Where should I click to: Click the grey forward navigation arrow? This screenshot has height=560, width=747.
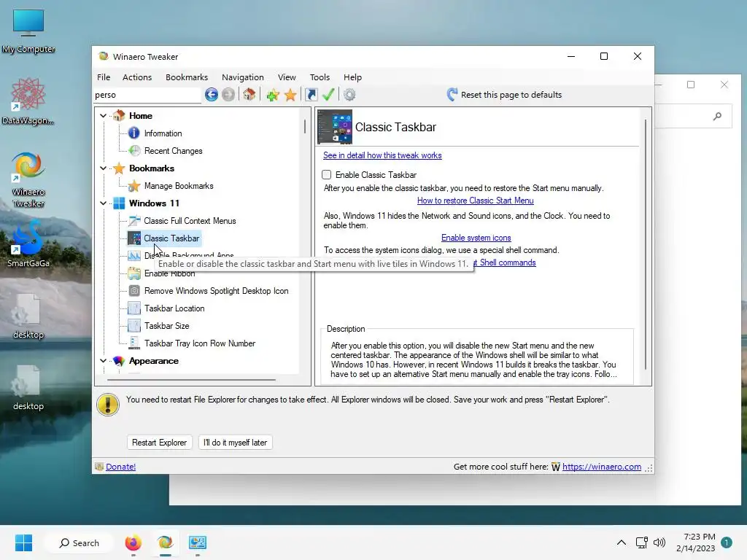pos(228,94)
